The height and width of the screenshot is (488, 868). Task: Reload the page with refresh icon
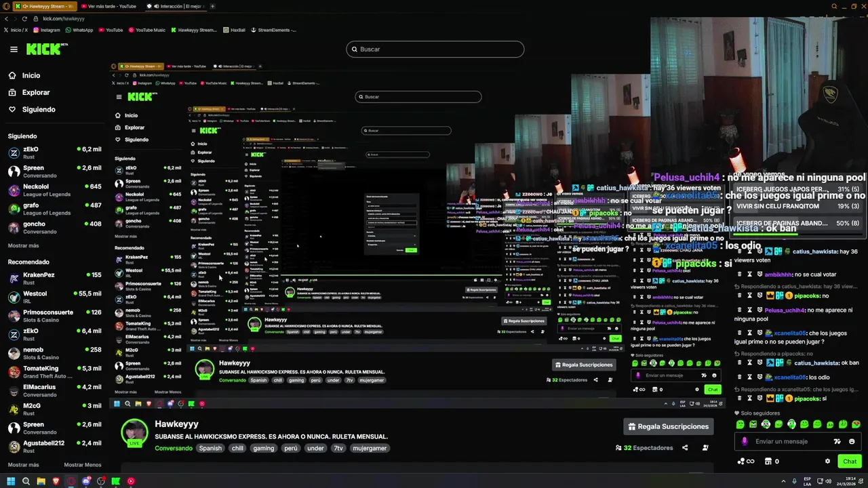point(25,18)
